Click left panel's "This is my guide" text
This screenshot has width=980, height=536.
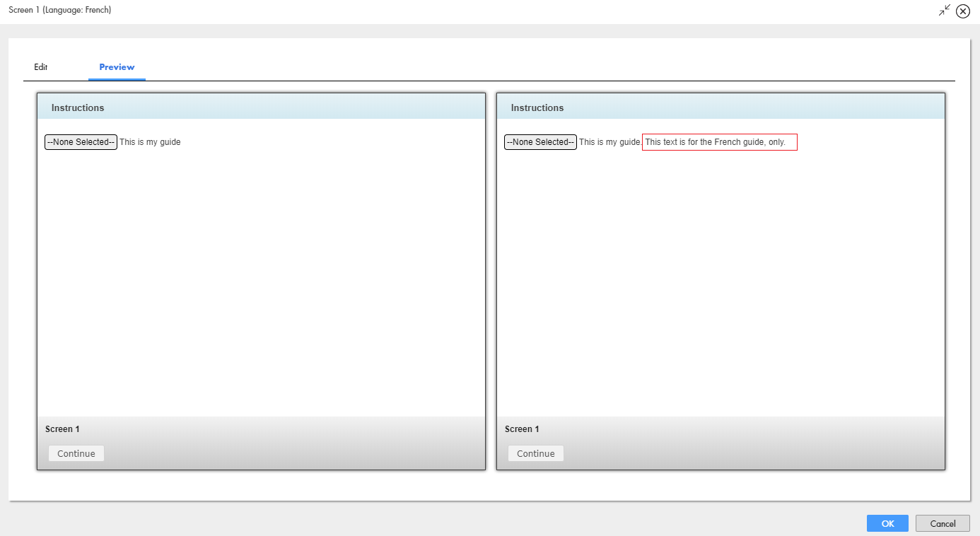click(x=150, y=142)
